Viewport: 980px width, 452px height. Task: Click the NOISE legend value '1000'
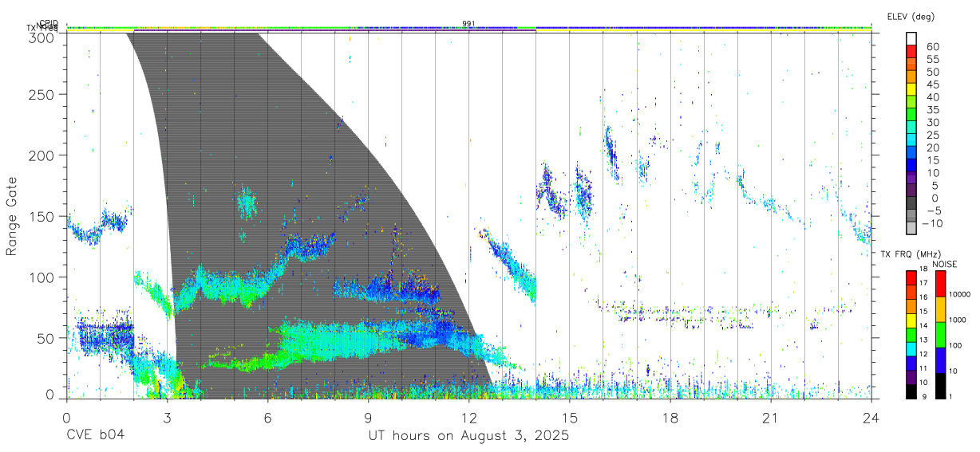(x=958, y=320)
